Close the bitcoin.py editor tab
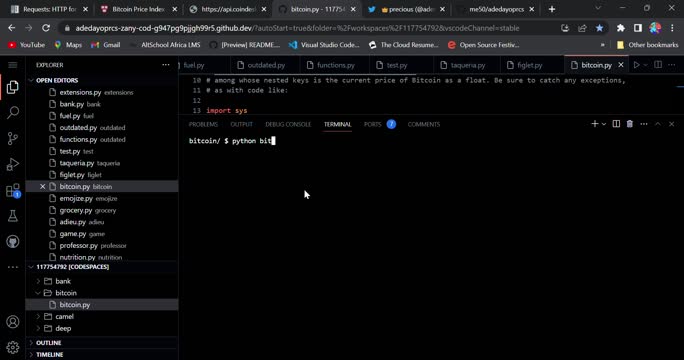This screenshot has width=684, height=360. point(621,65)
